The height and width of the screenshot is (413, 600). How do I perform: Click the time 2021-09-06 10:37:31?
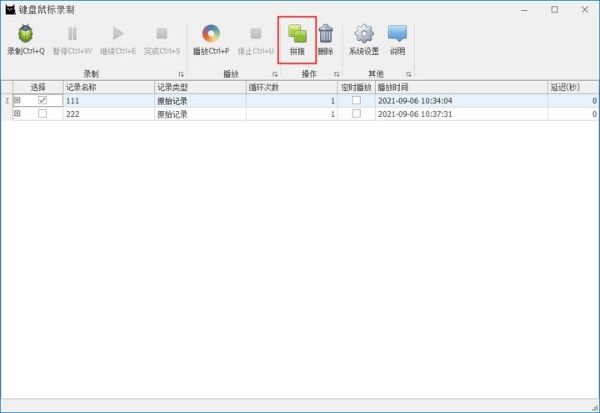tap(415, 114)
